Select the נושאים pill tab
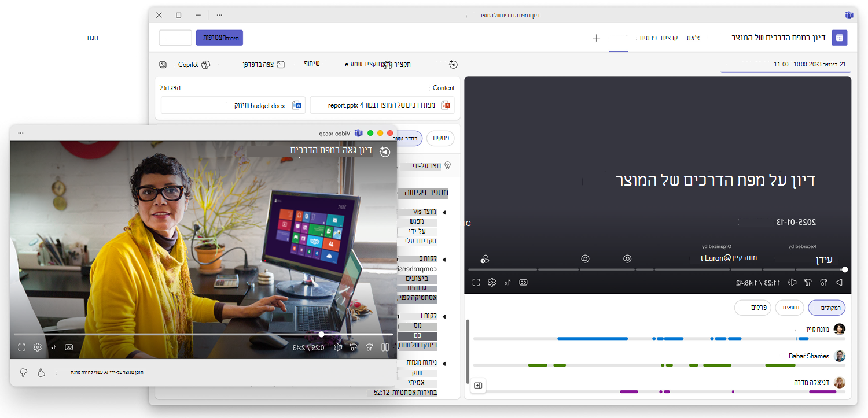The width and height of the screenshot is (868, 418). (x=791, y=308)
